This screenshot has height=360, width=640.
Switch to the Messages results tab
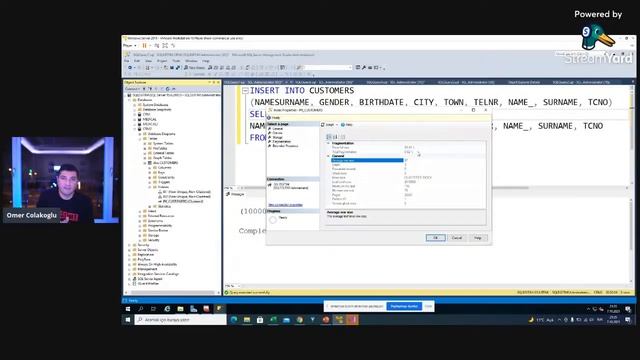(x=235, y=194)
